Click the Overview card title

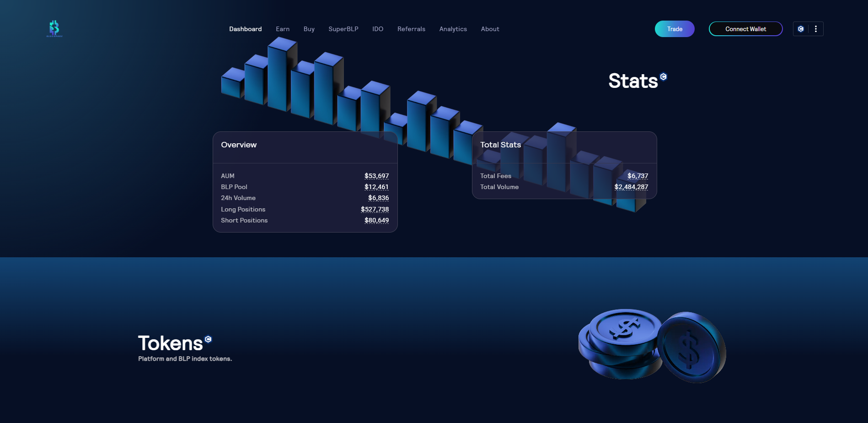(x=239, y=145)
